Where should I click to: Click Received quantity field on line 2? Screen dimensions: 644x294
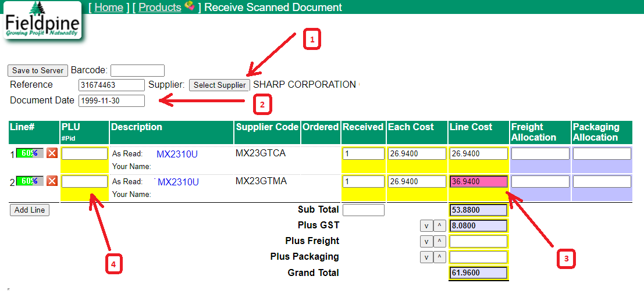pos(364,182)
